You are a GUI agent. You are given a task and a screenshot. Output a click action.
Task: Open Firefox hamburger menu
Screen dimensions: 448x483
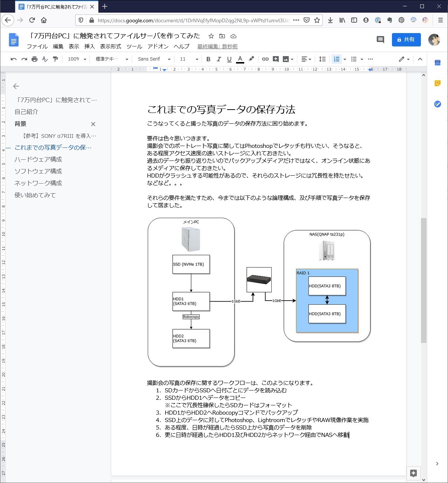click(441, 20)
